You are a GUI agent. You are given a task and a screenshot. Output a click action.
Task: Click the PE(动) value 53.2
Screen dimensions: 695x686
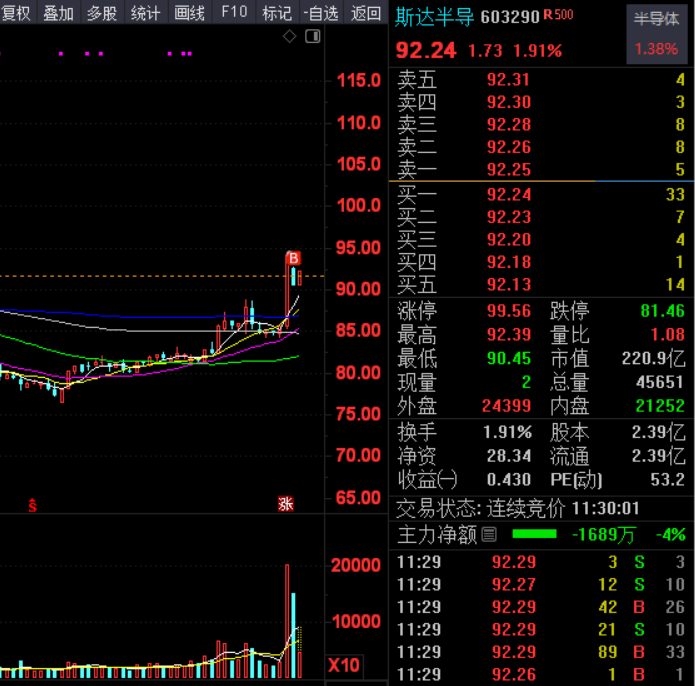(668, 479)
